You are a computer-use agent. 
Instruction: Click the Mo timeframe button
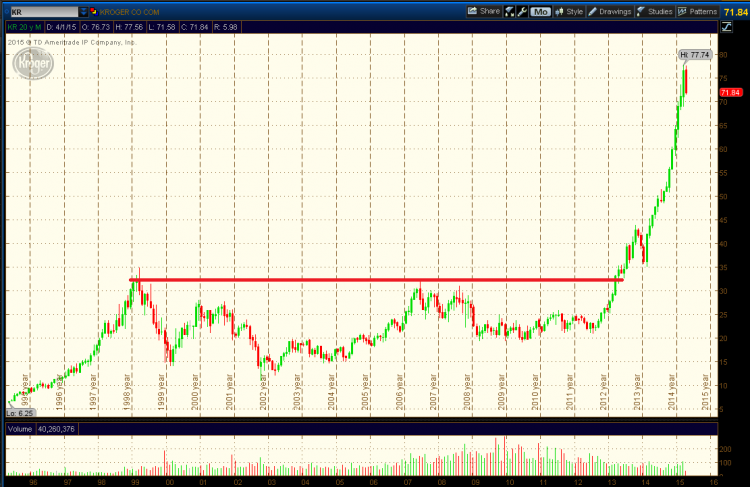(540, 11)
